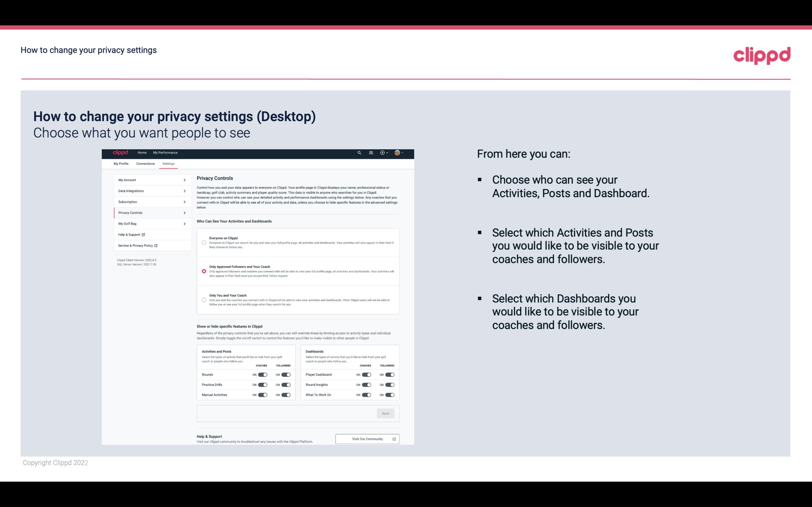This screenshot has height=507, width=812.
Task: Click the Visit Our Community button
Action: [367, 439]
